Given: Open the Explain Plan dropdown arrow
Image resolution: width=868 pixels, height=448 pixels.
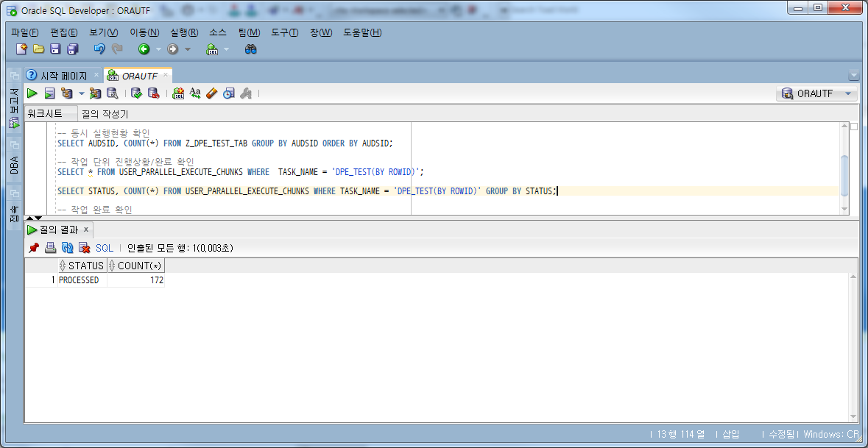Looking at the screenshot, I should (82, 94).
